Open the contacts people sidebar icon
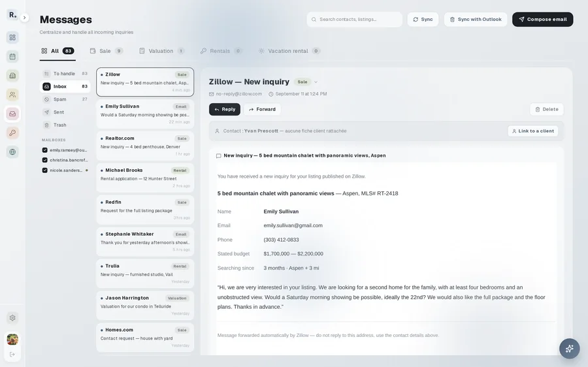This screenshot has height=367, width=588. click(x=12, y=95)
